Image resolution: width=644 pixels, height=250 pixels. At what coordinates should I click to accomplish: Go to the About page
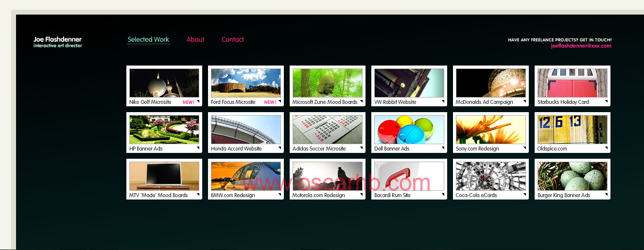pos(195,40)
